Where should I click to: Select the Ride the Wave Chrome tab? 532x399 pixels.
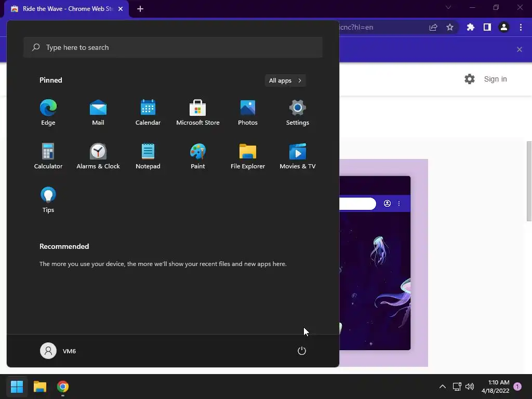66,9
